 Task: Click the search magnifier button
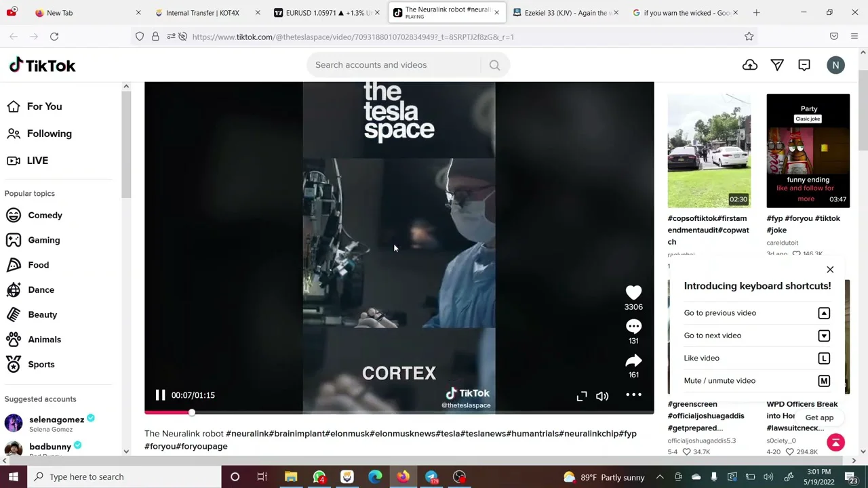point(494,65)
